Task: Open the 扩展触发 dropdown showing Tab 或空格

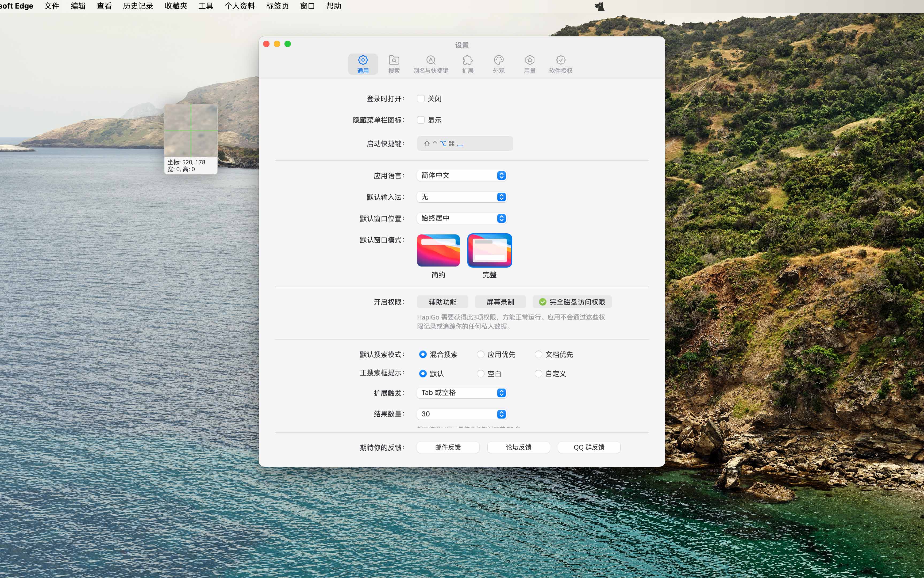Action: tap(462, 393)
